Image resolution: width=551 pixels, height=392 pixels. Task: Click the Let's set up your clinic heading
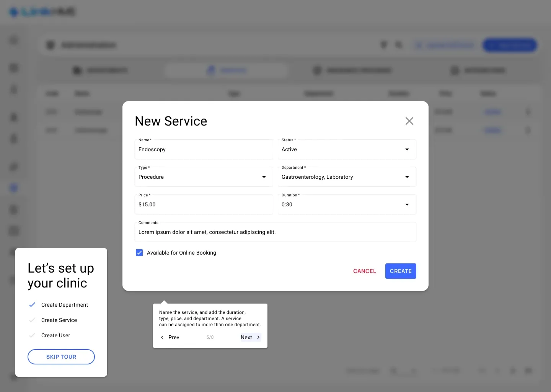coord(61,276)
